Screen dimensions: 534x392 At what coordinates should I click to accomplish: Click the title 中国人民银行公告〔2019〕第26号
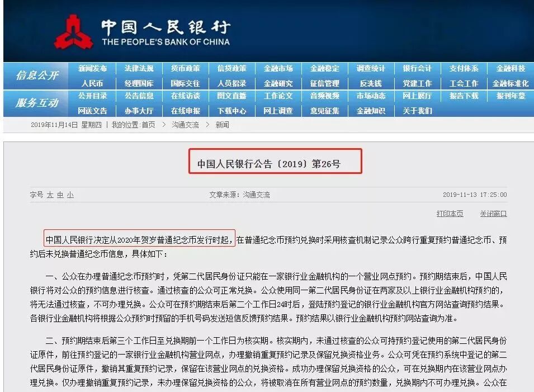pos(269,164)
